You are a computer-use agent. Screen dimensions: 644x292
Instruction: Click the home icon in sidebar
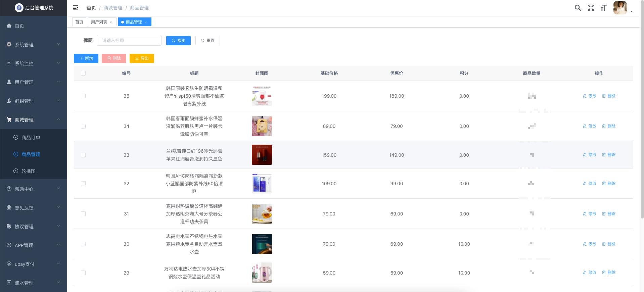[x=9, y=26]
